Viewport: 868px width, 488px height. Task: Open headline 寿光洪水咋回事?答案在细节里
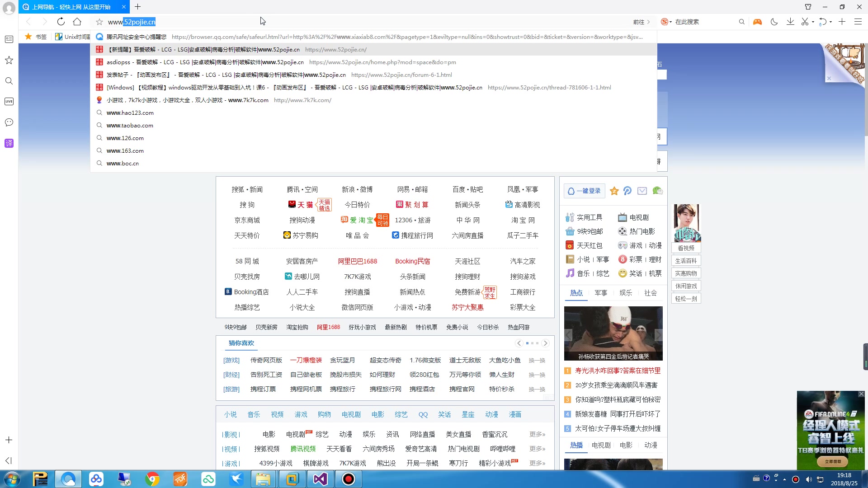coord(618,371)
